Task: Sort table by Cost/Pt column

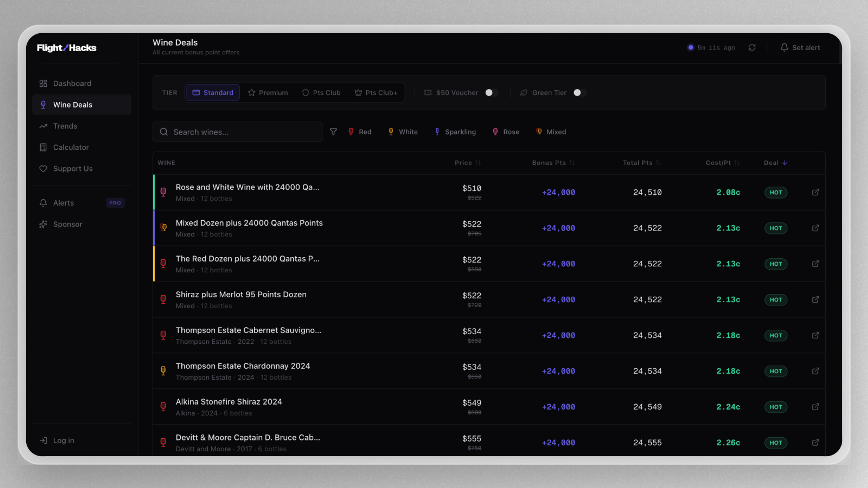Action: click(x=722, y=163)
